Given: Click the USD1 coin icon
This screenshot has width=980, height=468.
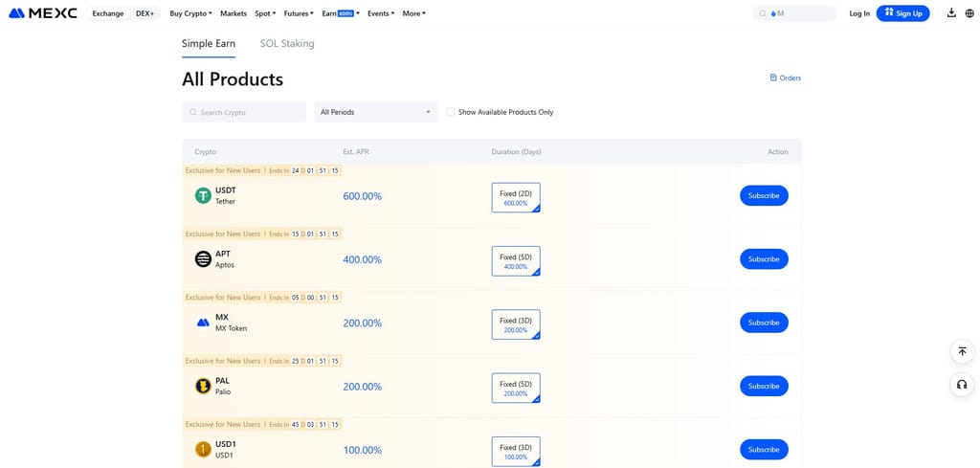Looking at the screenshot, I should point(203,449).
